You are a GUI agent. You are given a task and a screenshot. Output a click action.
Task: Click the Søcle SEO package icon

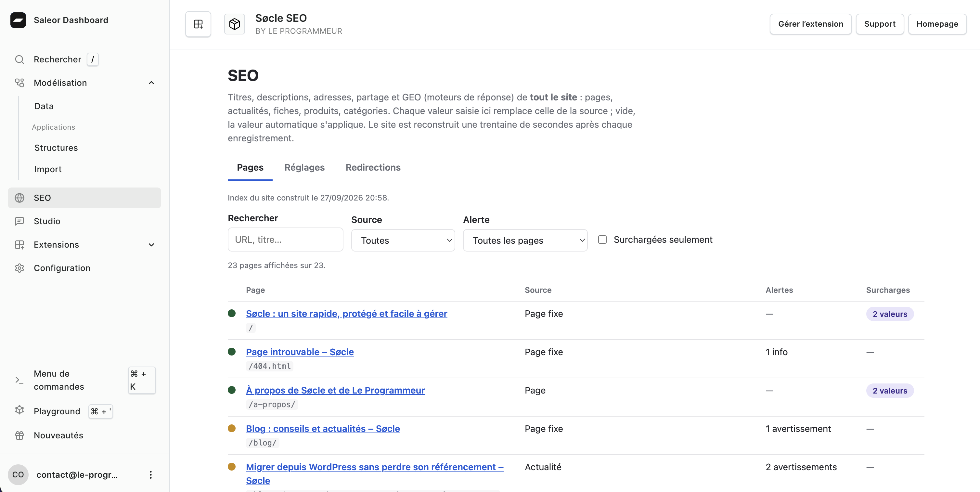(x=234, y=24)
